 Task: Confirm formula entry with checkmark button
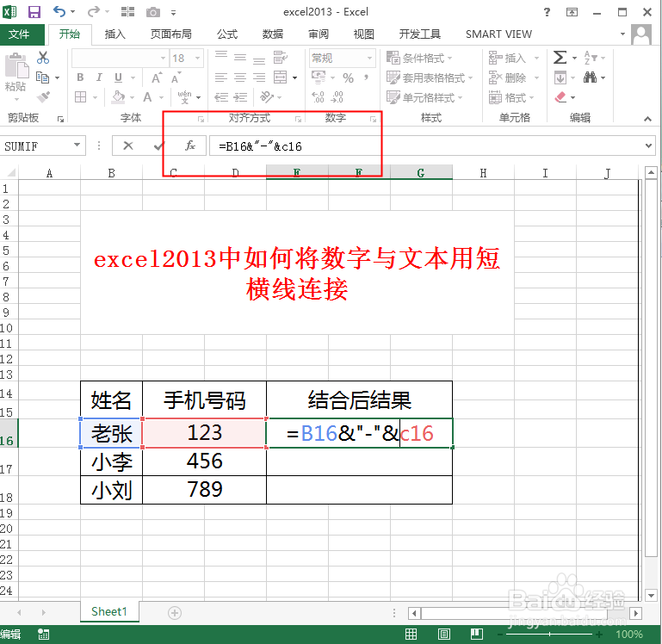[x=159, y=146]
